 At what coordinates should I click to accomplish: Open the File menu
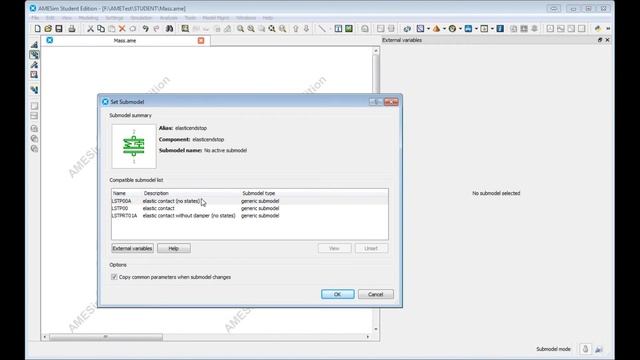pyautogui.click(x=35, y=18)
